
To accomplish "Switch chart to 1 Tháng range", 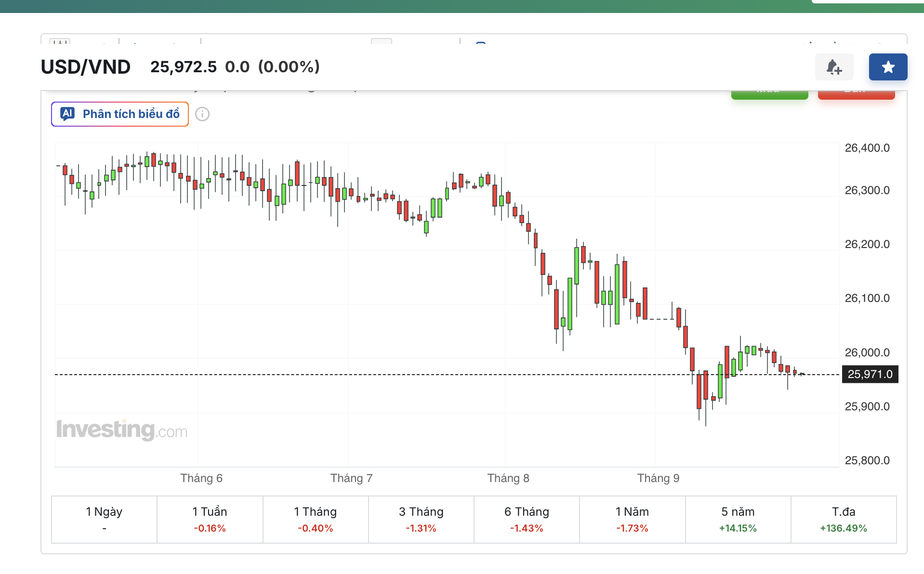I will tap(315, 520).
